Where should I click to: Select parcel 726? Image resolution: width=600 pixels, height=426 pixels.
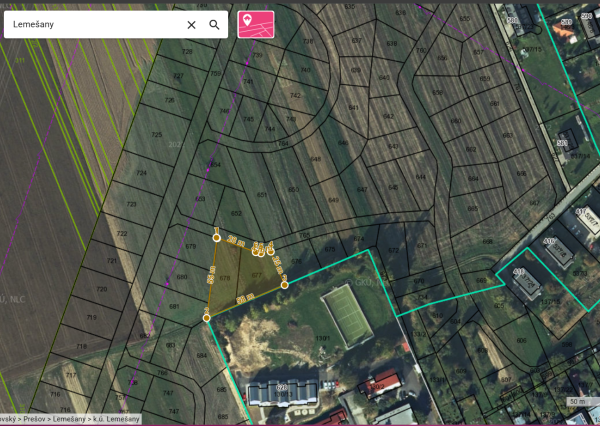point(170,100)
